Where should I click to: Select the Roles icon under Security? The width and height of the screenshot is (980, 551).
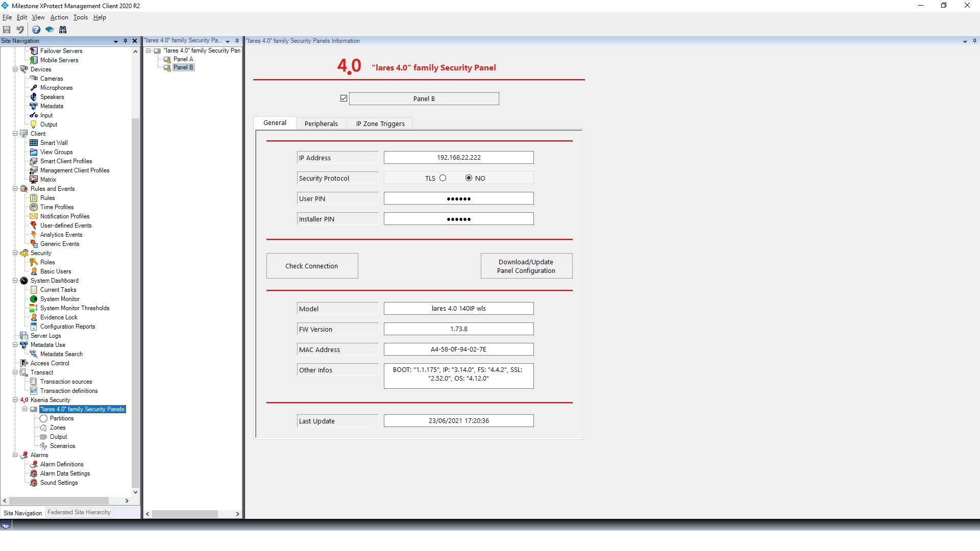coord(34,262)
